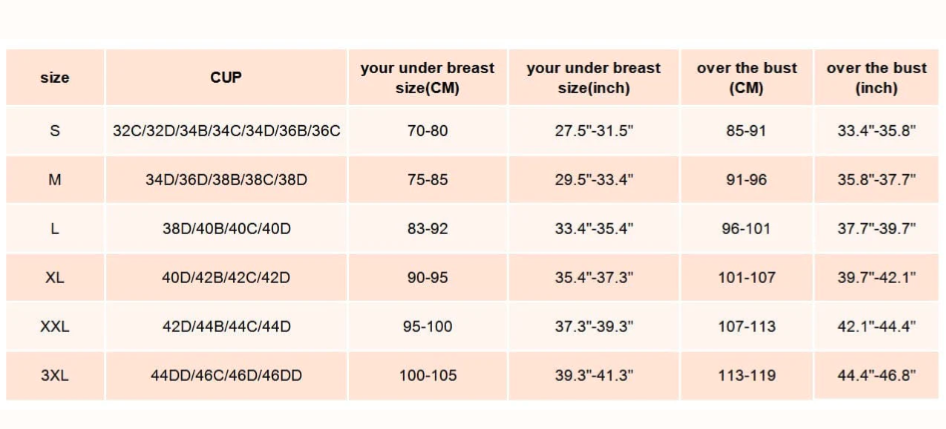Select the 29.5"-33.4" under breast inch cell
Viewport: 946px width, 429px height.
[x=593, y=180]
